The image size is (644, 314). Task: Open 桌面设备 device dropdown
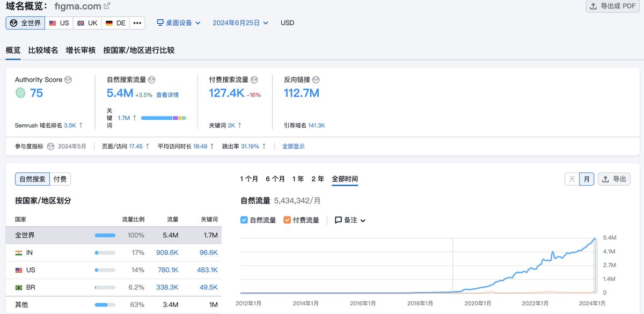point(179,23)
